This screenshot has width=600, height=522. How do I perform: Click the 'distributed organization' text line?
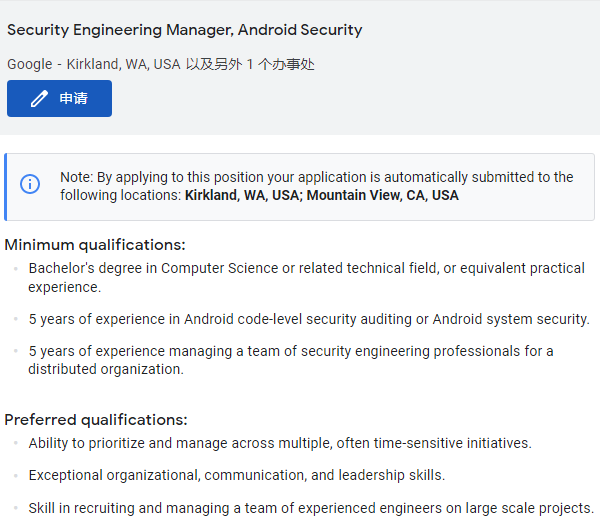click(x=106, y=369)
